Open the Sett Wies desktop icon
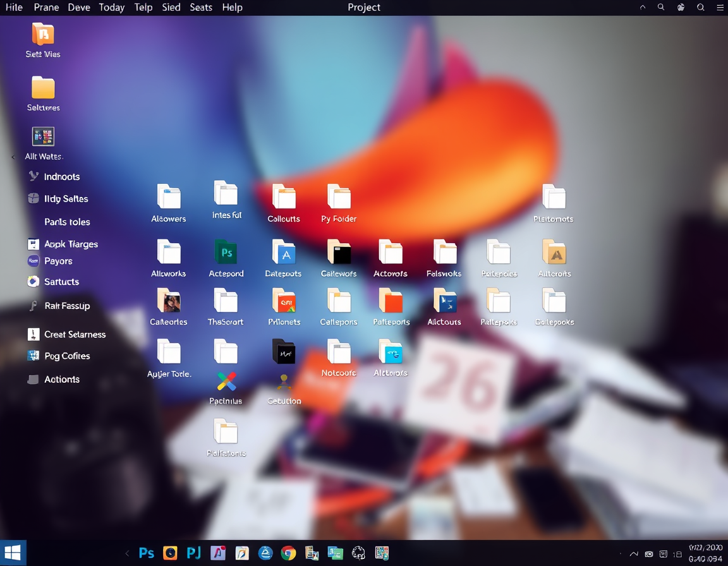 point(43,34)
